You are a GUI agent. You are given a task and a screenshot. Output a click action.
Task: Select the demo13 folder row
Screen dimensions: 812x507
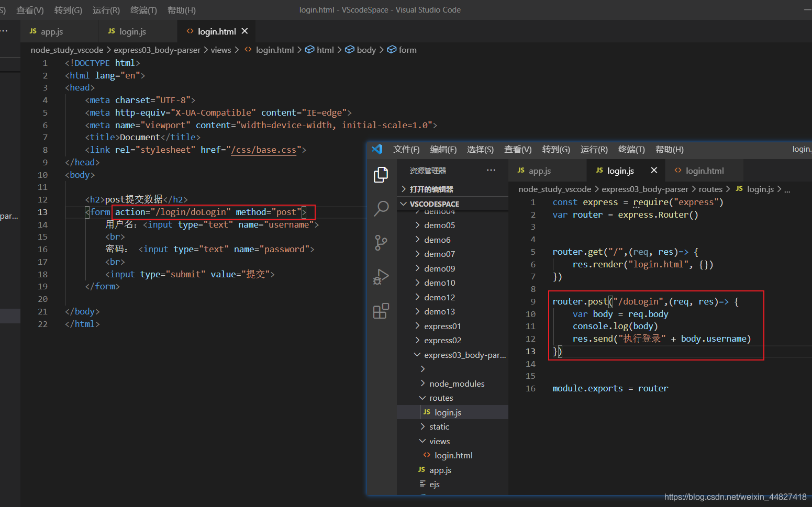point(452,311)
